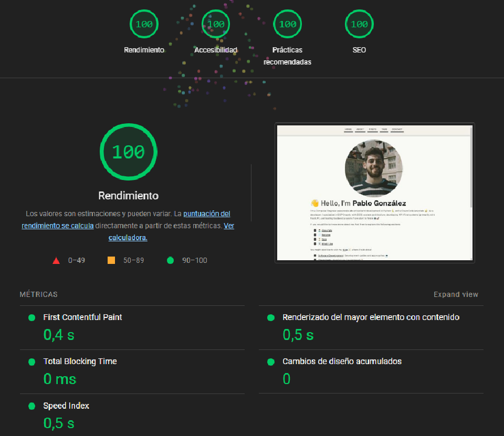Click the large 100 Rendimiento gauge
Screen dimensions: 504x436
point(128,152)
